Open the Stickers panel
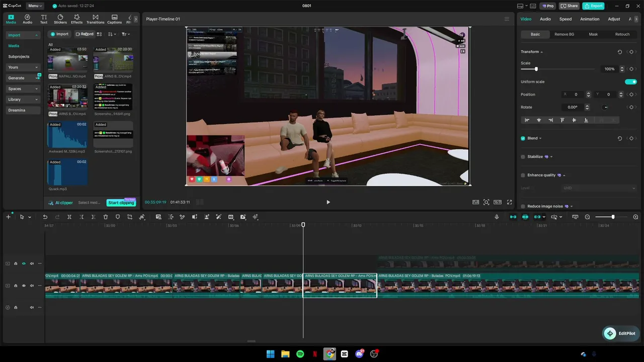This screenshot has width=644, height=362. [x=60, y=19]
